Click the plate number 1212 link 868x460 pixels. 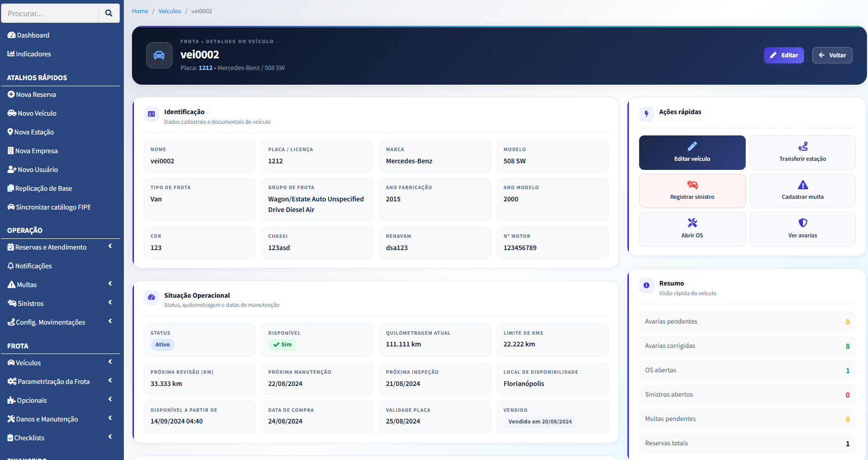205,68
